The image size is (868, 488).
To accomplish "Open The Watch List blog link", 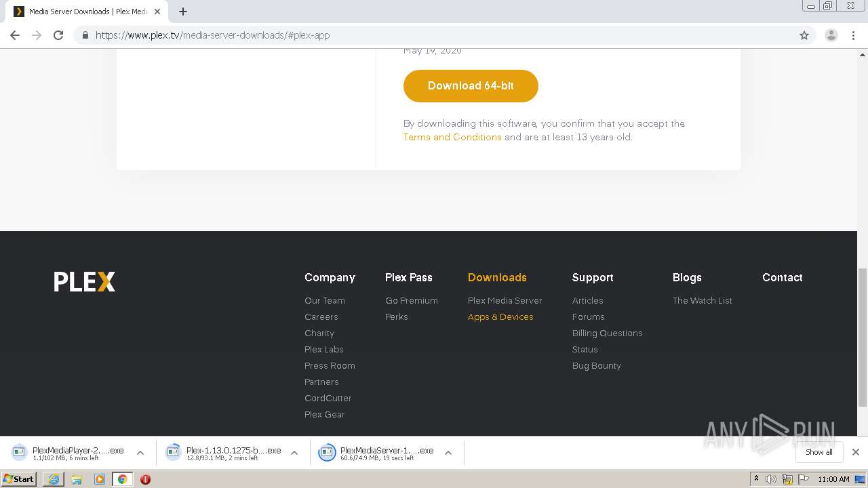I will pos(703,300).
